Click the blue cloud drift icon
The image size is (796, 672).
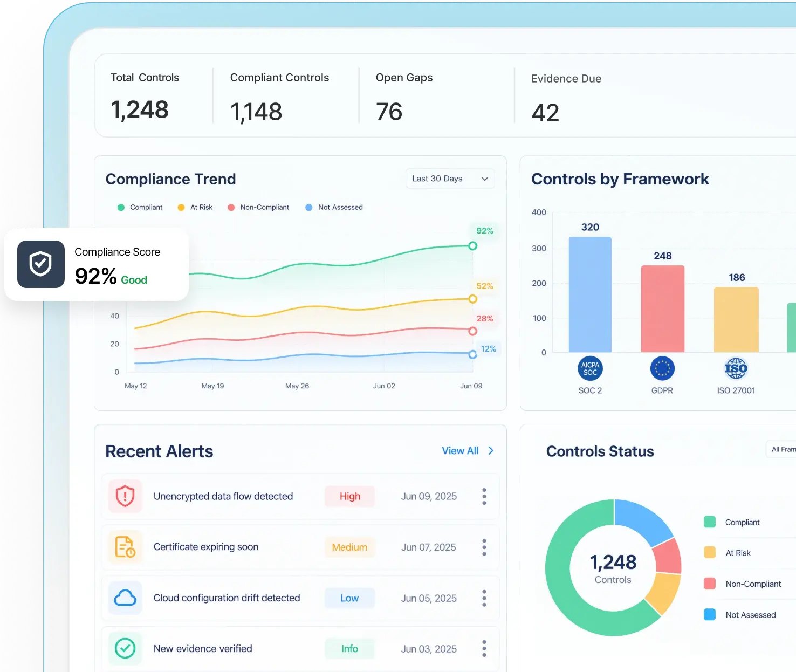point(125,598)
